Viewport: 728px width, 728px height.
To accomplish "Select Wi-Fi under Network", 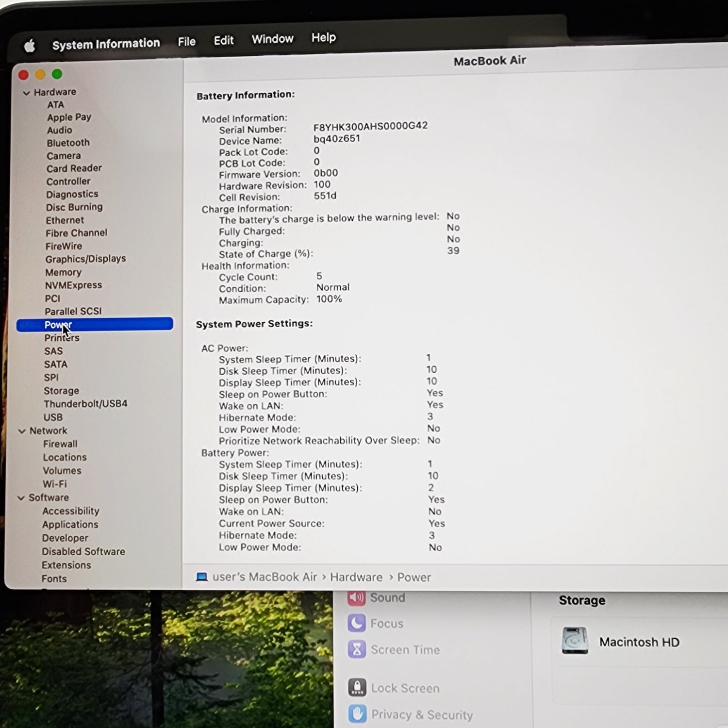I will coord(54,484).
